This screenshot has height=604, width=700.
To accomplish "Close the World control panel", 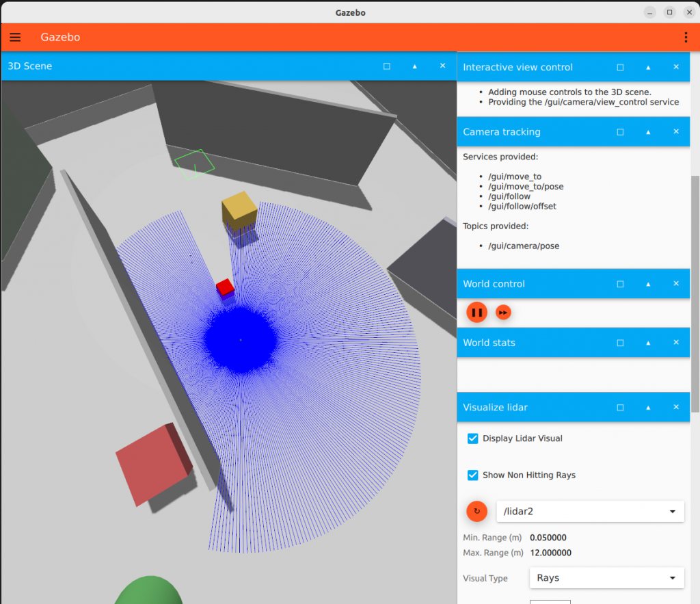I will [x=676, y=284].
